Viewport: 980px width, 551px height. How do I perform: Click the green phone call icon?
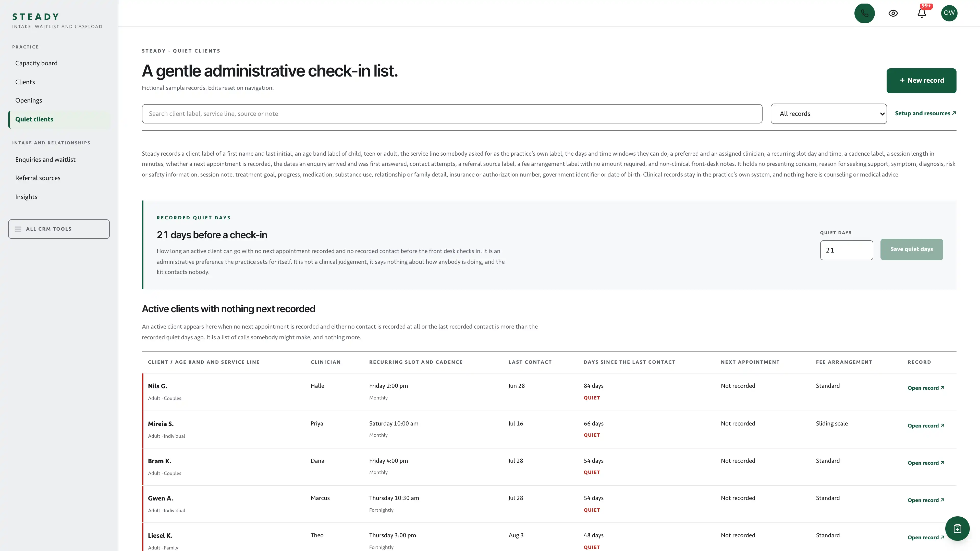coord(864,13)
